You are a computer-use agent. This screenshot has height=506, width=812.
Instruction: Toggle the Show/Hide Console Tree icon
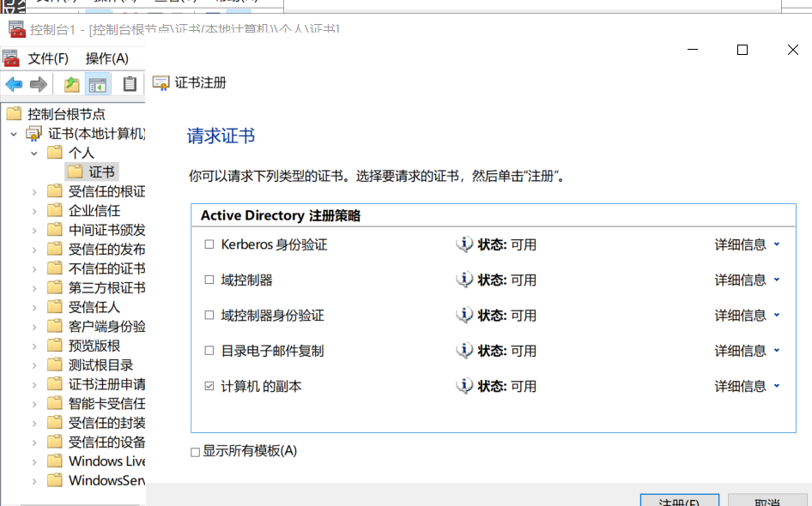click(x=98, y=84)
